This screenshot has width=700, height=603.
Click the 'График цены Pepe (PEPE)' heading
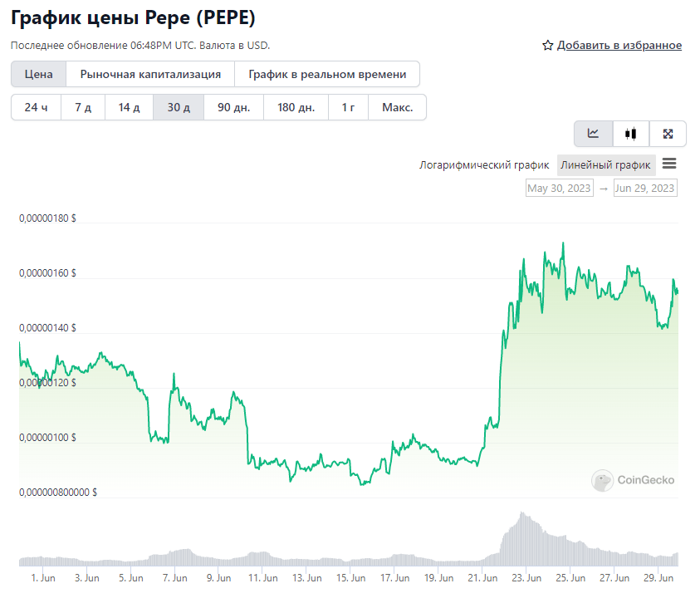pos(133,18)
